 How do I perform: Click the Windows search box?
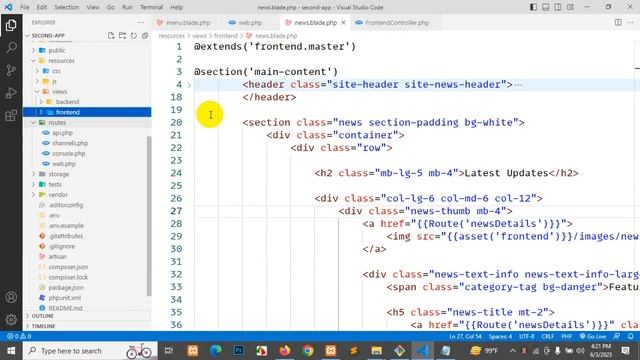pyautogui.click(x=90, y=351)
